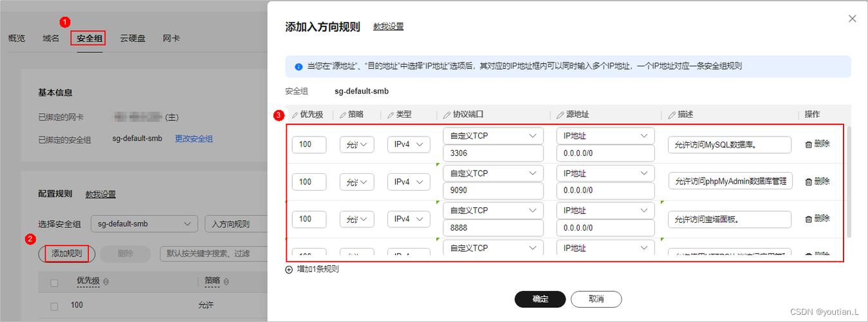Screen dimensions: 868x322
Task: Expand IP地址 source dropdown for the 8888 rule
Action: [x=605, y=211]
